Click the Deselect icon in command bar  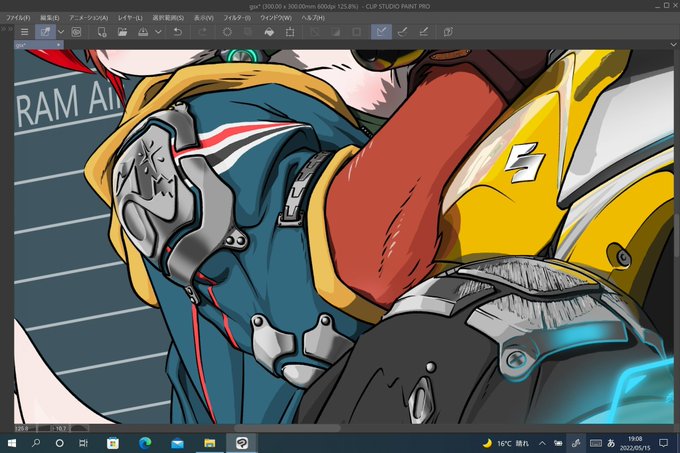point(314,32)
